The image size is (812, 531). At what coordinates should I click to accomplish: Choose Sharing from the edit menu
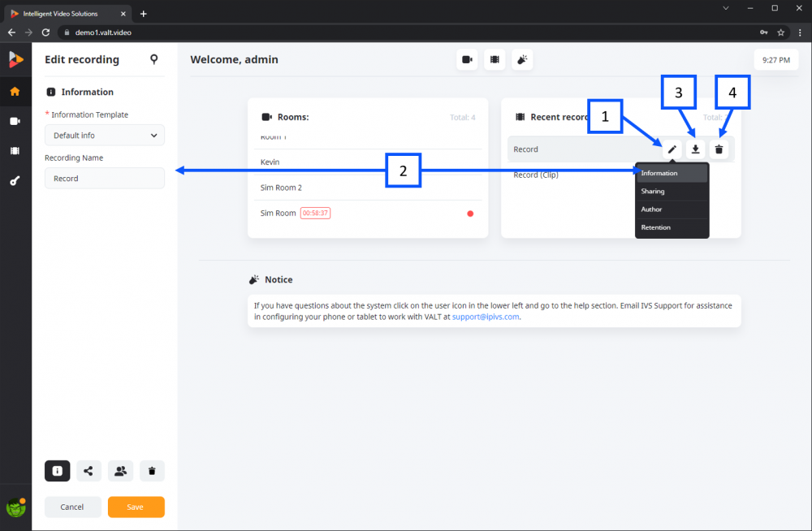pyautogui.click(x=672, y=191)
